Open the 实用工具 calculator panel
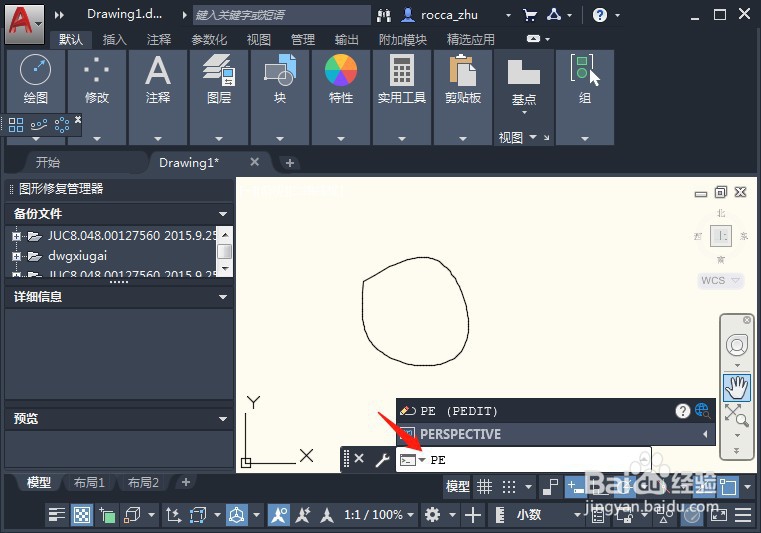This screenshot has width=761, height=533. (402, 80)
